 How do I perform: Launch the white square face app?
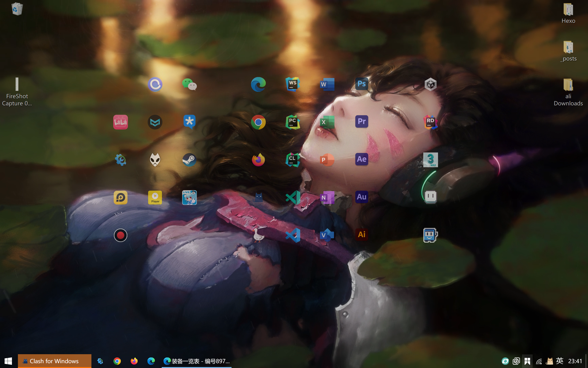431,197
